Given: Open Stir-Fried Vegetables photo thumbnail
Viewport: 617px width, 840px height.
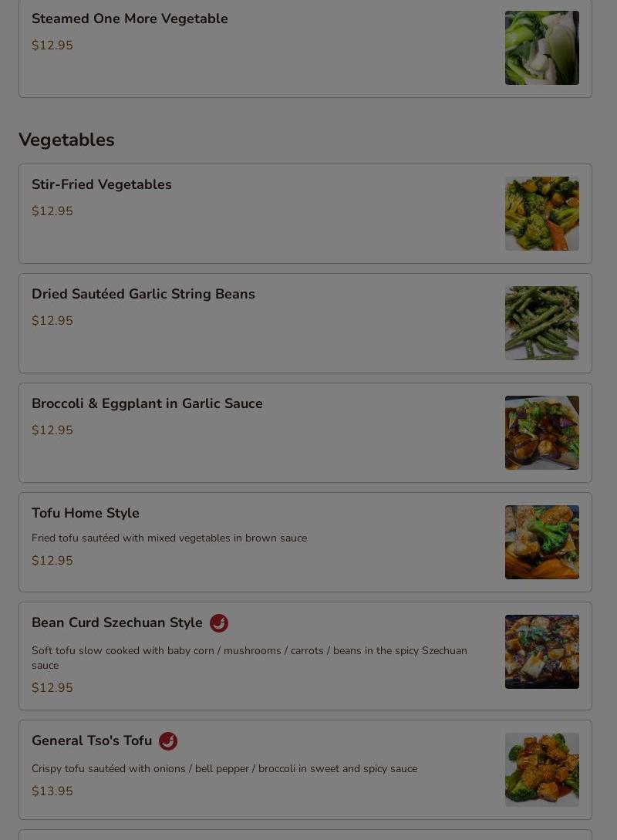Looking at the screenshot, I should 542,214.
